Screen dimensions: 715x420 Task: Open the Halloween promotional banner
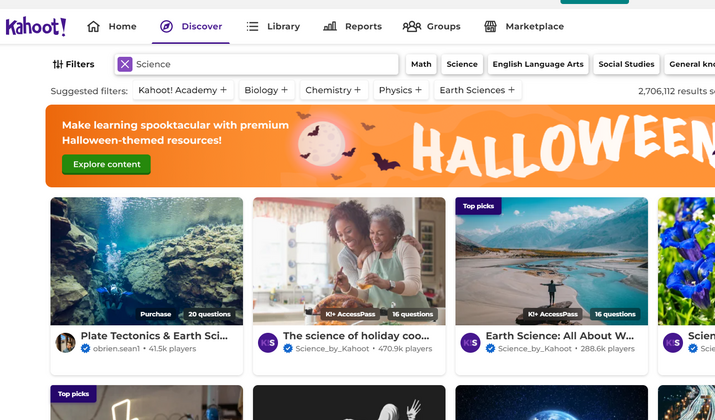point(380,146)
